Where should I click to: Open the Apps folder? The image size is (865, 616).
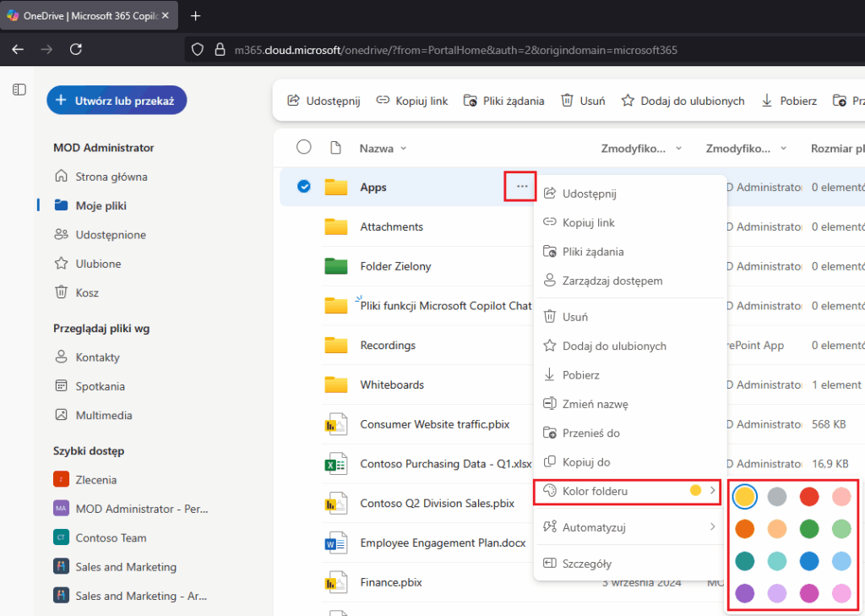(373, 187)
